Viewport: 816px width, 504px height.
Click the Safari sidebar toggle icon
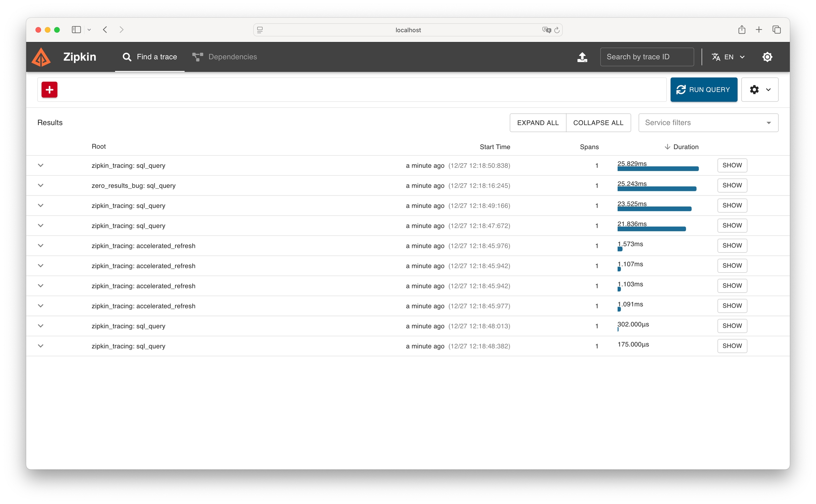click(76, 30)
